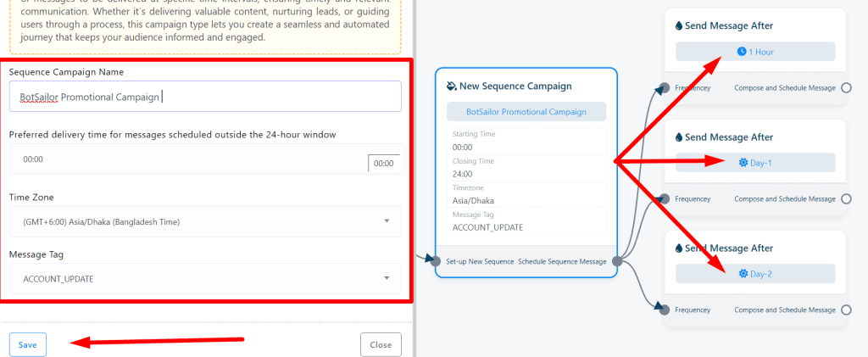Viewport: 868px width, 357px height.
Task: Click droplet icon on the 1 Hour node
Action: coord(679,26)
